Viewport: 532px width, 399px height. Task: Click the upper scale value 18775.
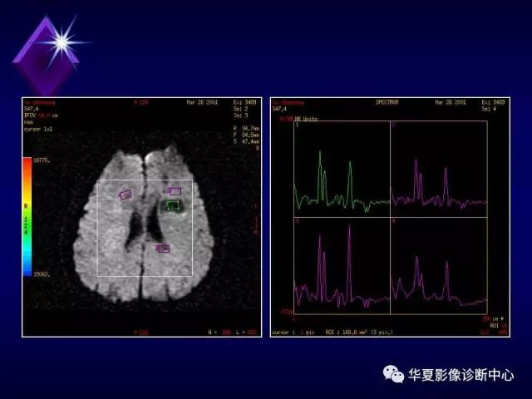(42, 160)
